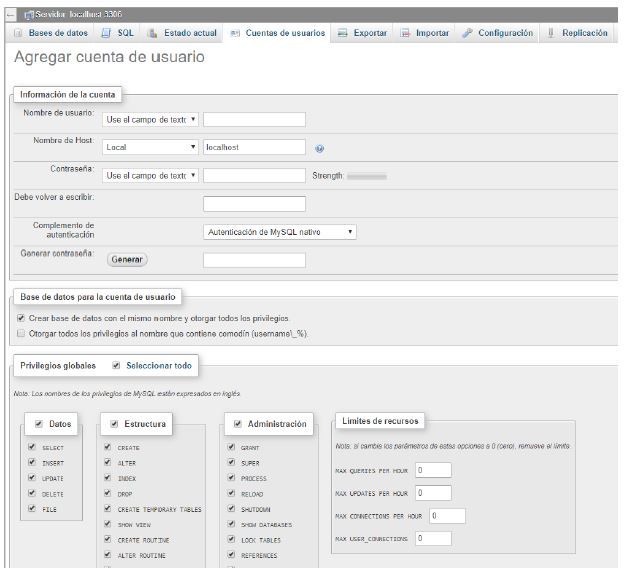Viewport: 624px width, 574px height.
Task: Open the Bases de datos tab
Action: [51, 33]
